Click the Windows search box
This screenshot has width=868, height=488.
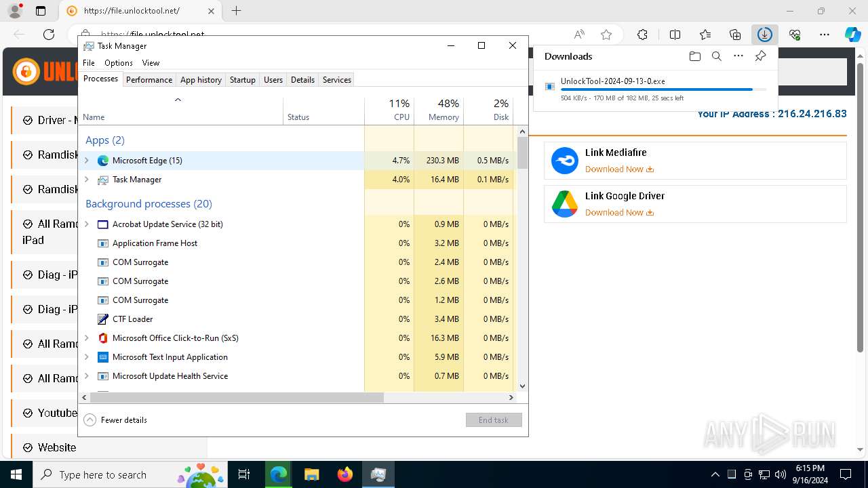click(x=129, y=474)
